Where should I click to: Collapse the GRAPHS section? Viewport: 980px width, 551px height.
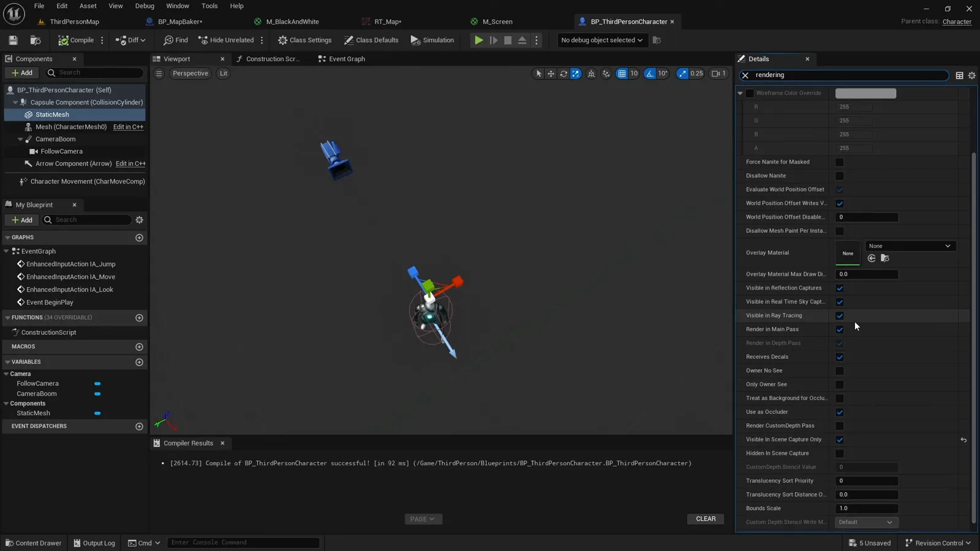pyautogui.click(x=7, y=238)
